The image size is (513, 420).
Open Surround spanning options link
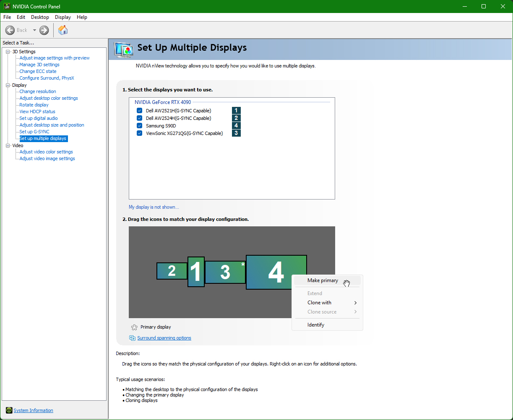164,338
